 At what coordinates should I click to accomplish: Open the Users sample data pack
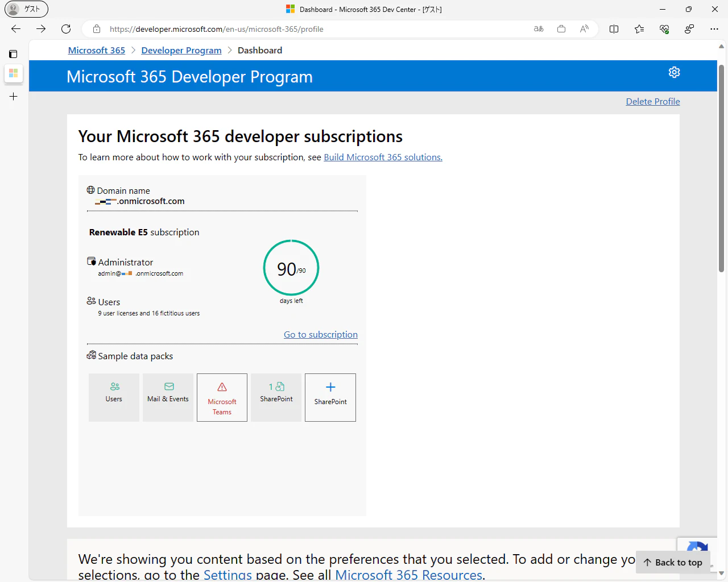click(114, 397)
